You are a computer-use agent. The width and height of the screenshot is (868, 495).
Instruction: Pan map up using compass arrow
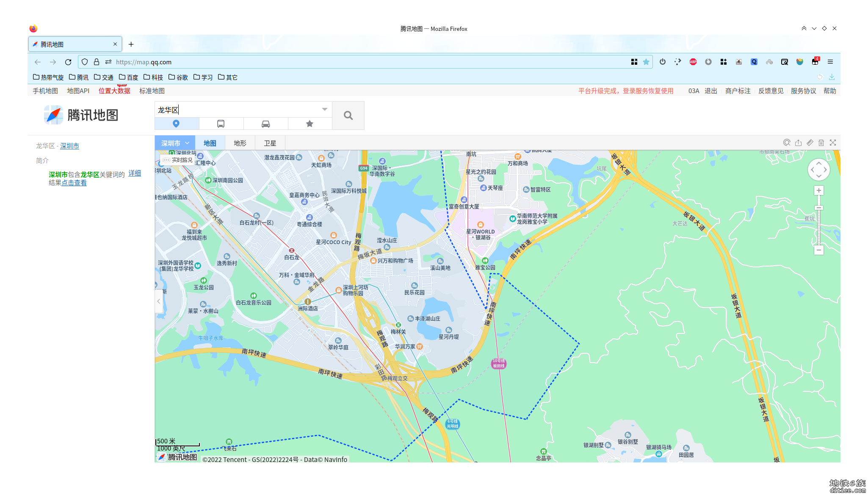(x=819, y=163)
